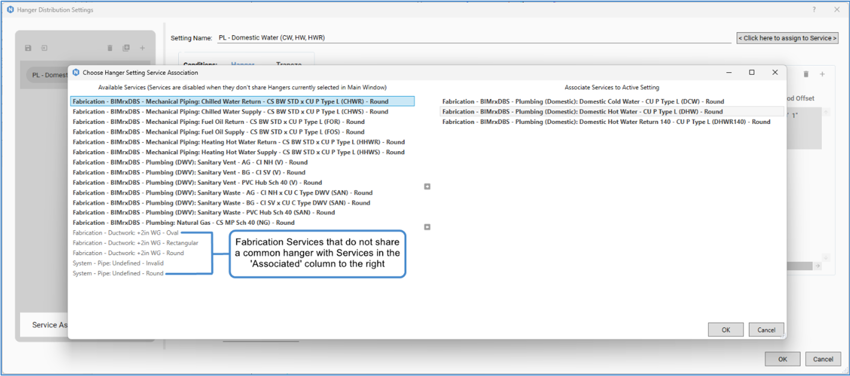850x376 pixels.
Task: Click the plus icon in left sidebar toolbar
Action: tap(143, 48)
